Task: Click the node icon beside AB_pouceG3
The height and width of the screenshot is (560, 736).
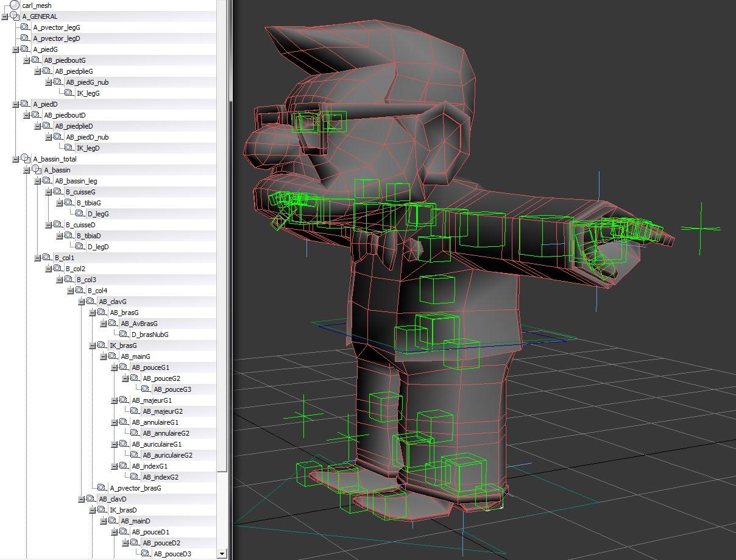Action: click(146, 389)
